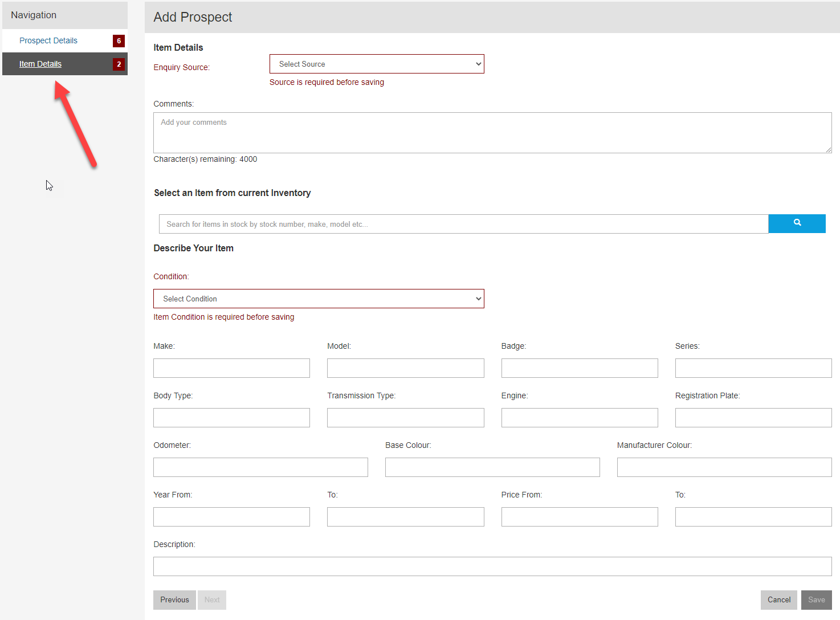
Task: Click the blue inventory search magnifier button
Action: (x=797, y=223)
